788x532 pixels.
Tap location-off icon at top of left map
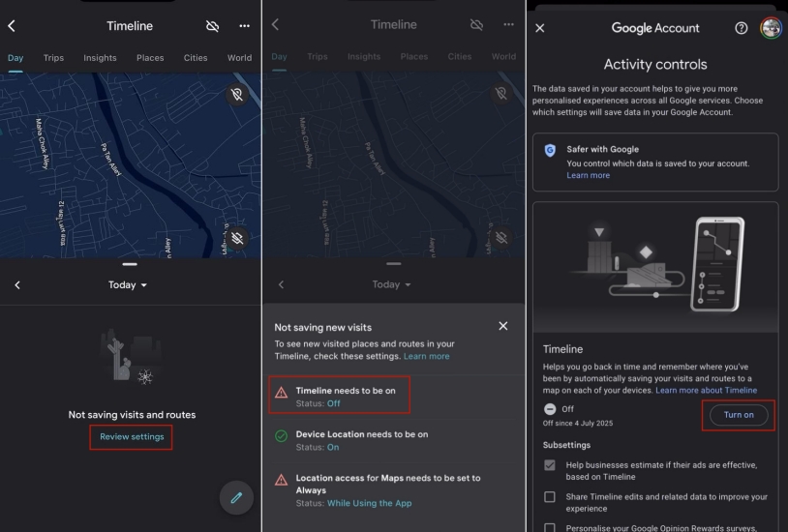237,94
